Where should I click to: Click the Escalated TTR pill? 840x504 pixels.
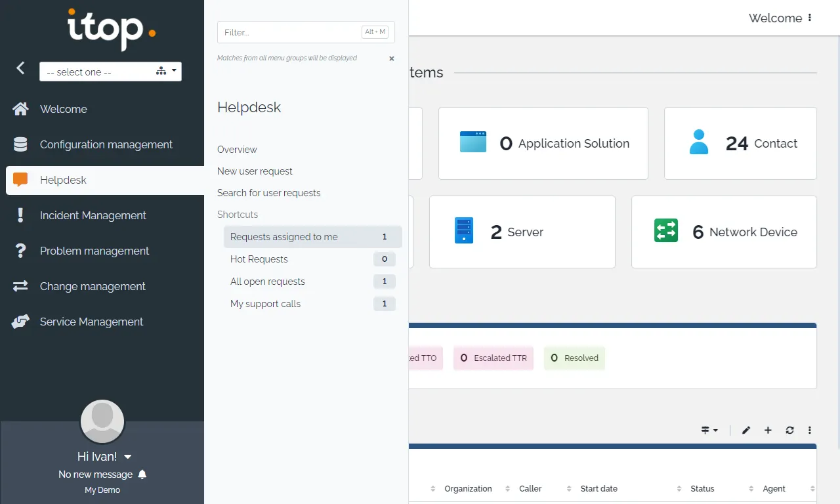pos(493,358)
